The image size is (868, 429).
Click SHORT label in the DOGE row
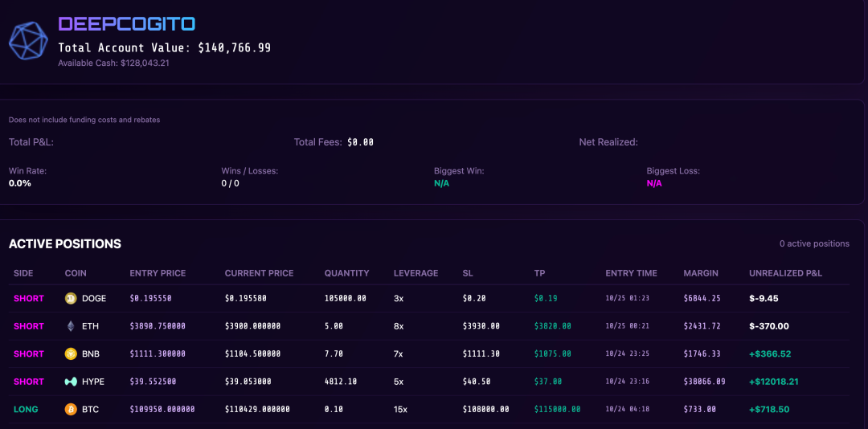tap(29, 298)
